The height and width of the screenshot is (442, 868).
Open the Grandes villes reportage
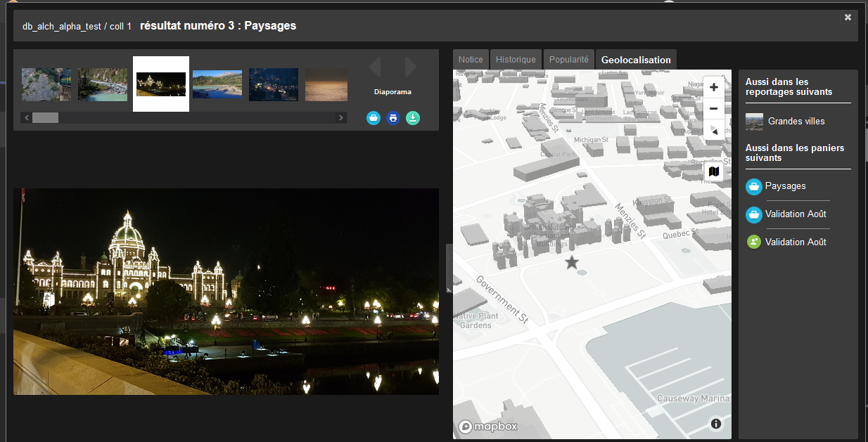(x=796, y=122)
